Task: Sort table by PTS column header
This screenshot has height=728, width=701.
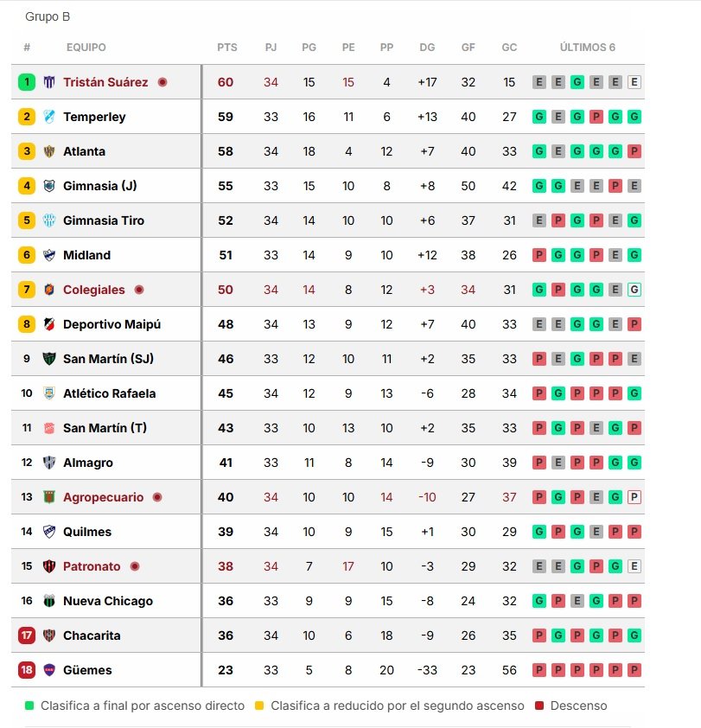Action: point(227,48)
